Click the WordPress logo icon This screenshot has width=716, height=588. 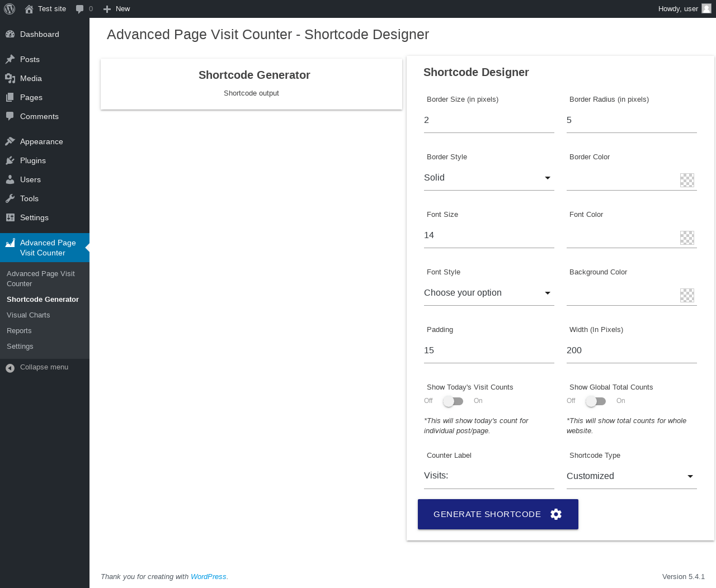[x=10, y=9]
